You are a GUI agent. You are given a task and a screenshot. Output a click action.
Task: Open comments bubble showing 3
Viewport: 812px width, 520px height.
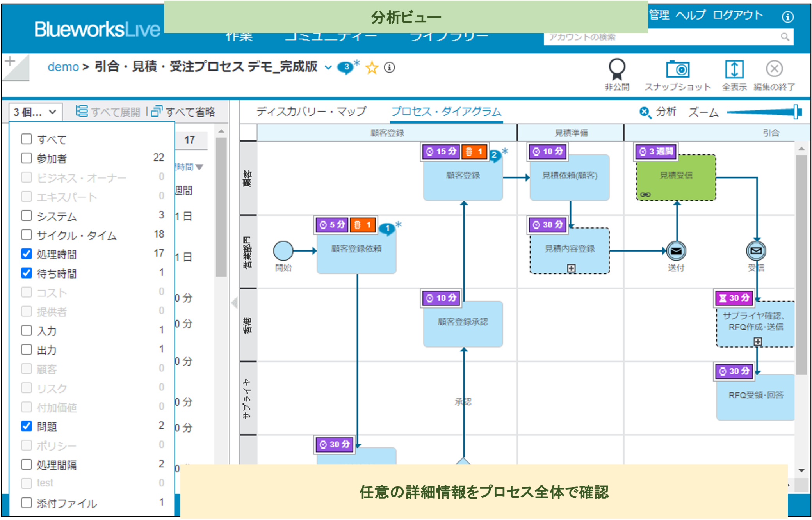[x=345, y=67]
